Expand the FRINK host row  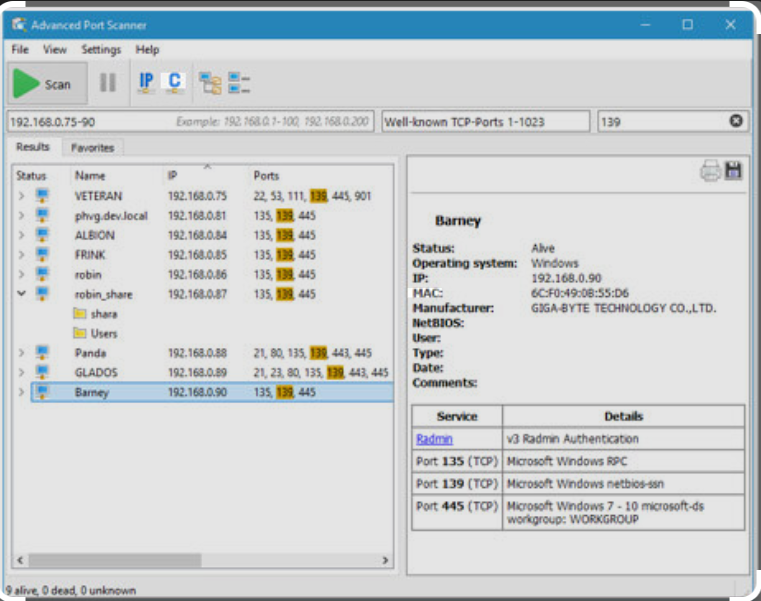click(21, 254)
